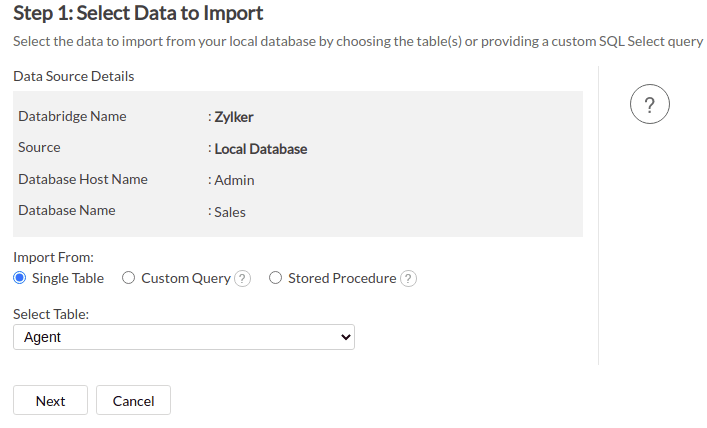Open the Select Table dropdown showing Agent
The width and height of the screenshot is (707, 428).
tap(184, 337)
